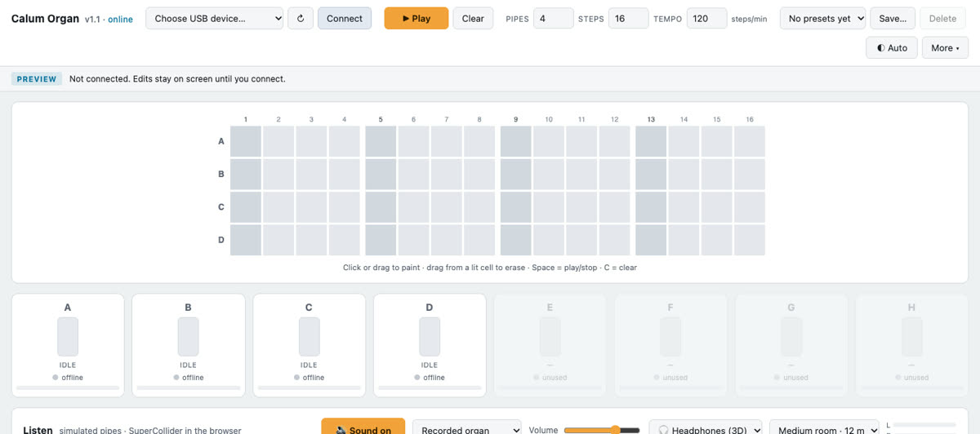Click step number 9 column header
The image size is (980, 434).
515,119
